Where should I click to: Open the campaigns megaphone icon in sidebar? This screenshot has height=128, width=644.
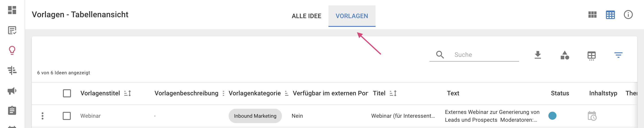12,91
